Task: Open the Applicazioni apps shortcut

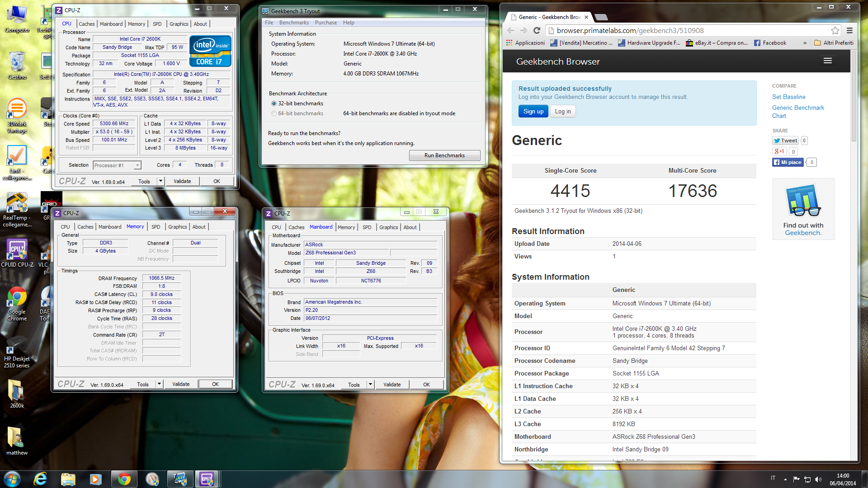Action: click(525, 43)
